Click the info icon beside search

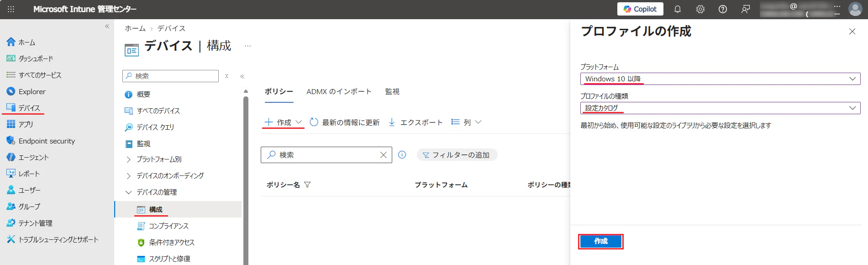(x=402, y=155)
